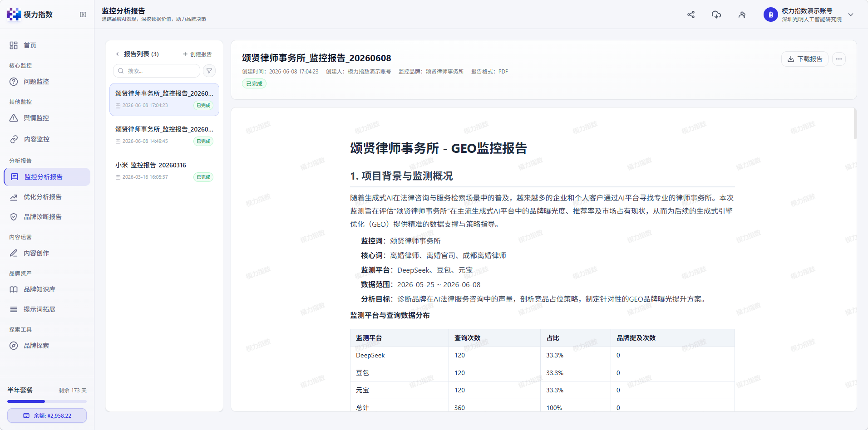Click the 内容创作 pencil icon

[14, 253]
